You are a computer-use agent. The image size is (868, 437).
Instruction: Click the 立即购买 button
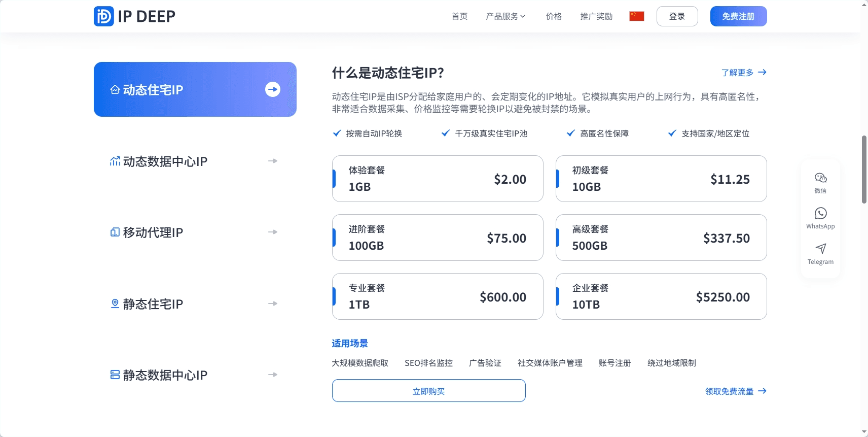click(x=428, y=391)
